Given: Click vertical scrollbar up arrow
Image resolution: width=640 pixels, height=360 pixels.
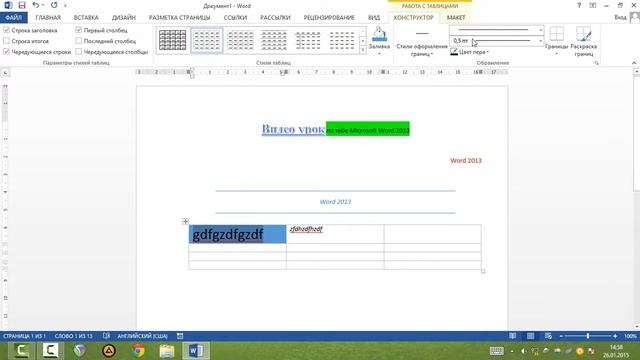Looking at the screenshot, I should coord(636,72).
